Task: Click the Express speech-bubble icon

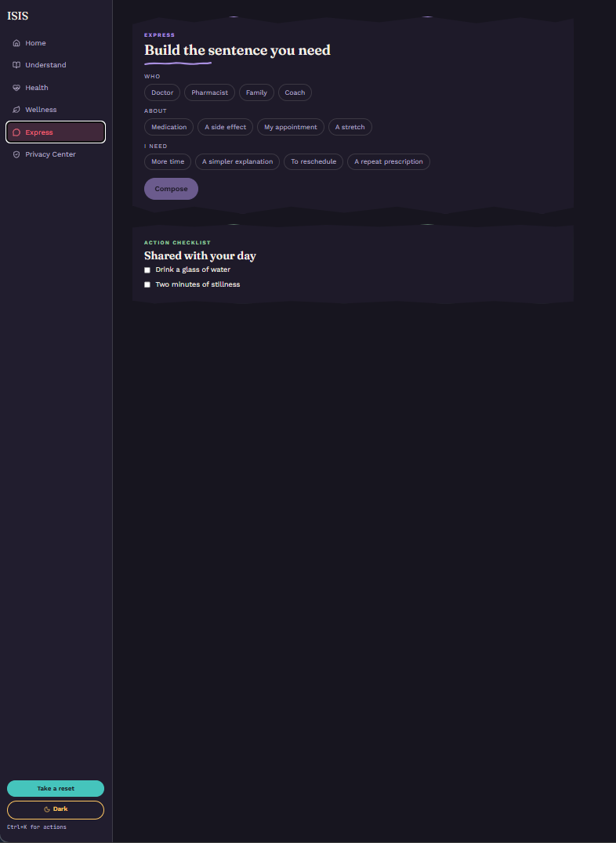Action: tap(16, 132)
